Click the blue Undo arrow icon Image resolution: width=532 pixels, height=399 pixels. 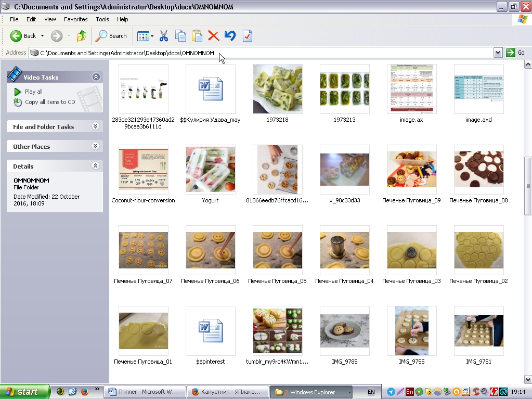click(x=230, y=36)
